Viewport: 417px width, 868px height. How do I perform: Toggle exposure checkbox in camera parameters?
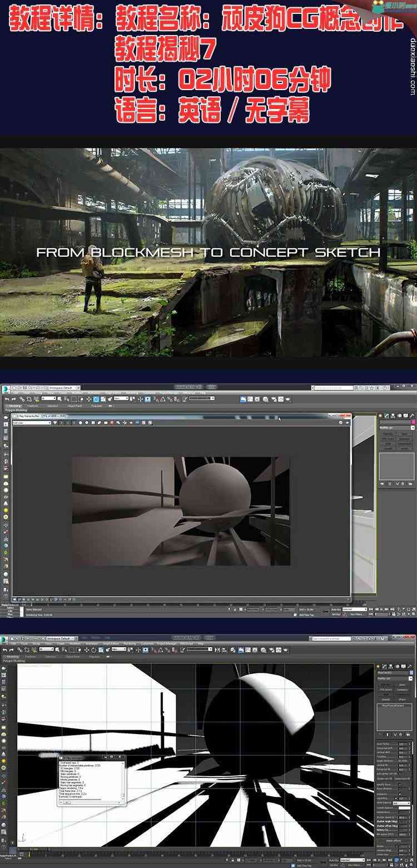(400, 794)
